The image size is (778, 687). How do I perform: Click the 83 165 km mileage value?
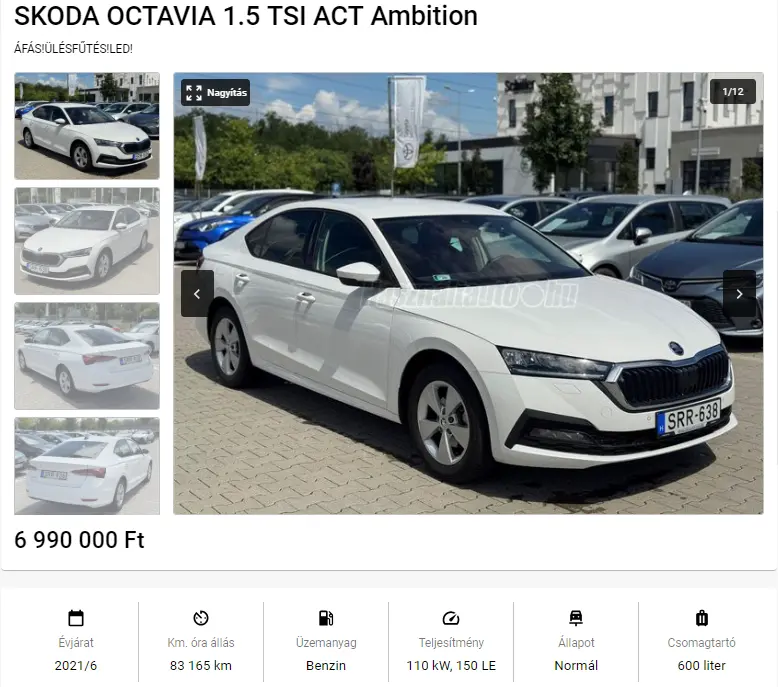(201, 666)
